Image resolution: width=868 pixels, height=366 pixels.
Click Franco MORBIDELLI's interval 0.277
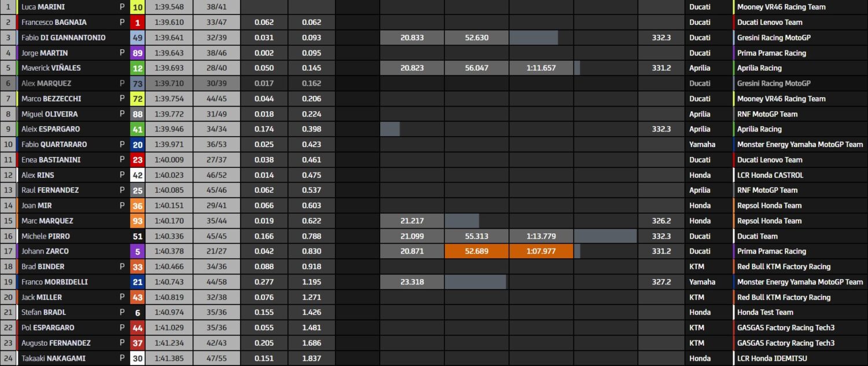[264, 282]
